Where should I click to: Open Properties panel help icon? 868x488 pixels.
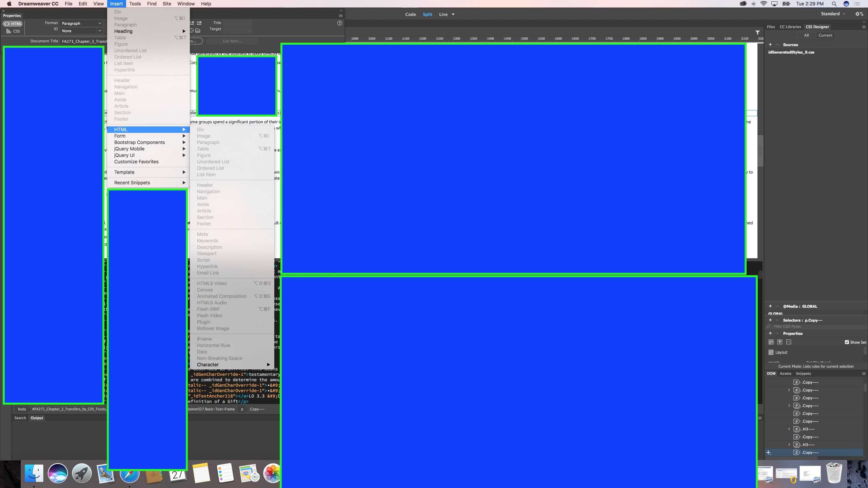pos(340,23)
